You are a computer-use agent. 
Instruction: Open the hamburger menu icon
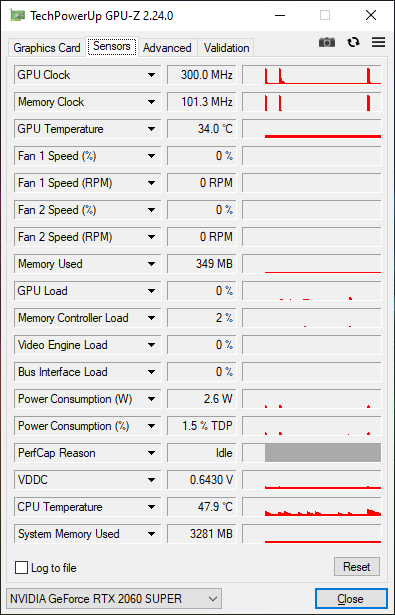[x=379, y=42]
